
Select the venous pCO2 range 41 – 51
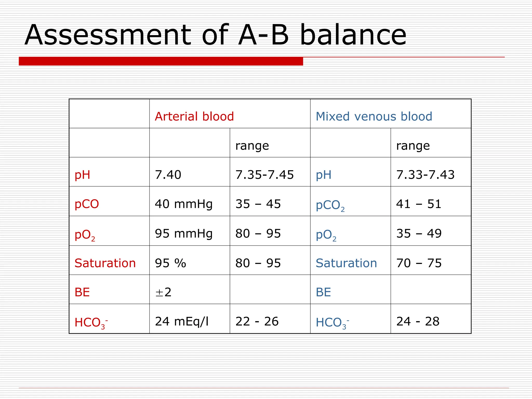[419, 204]
